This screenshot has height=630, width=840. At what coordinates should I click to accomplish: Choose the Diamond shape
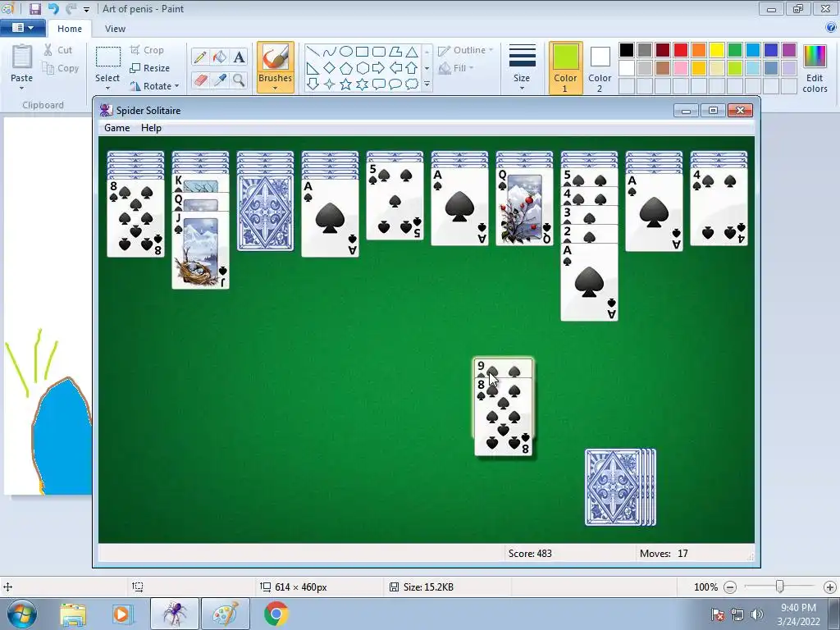tap(330, 68)
